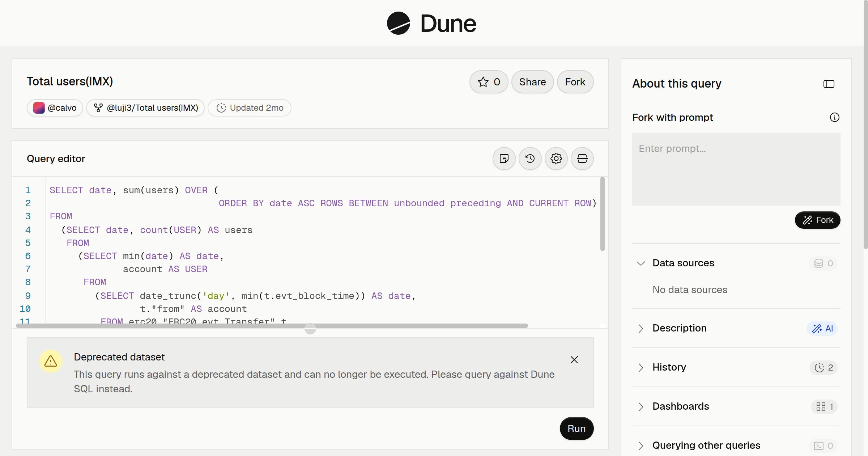Image resolution: width=868 pixels, height=456 pixels.
Task: Dismiss the Deprecated dataset warning
Action: 574,360
